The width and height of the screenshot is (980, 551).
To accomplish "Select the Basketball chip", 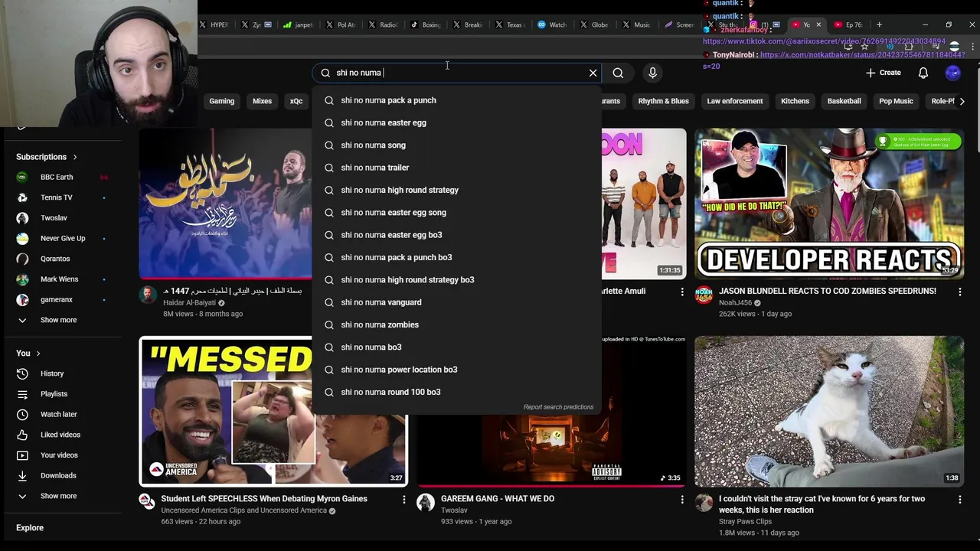I will click(844, 101).
